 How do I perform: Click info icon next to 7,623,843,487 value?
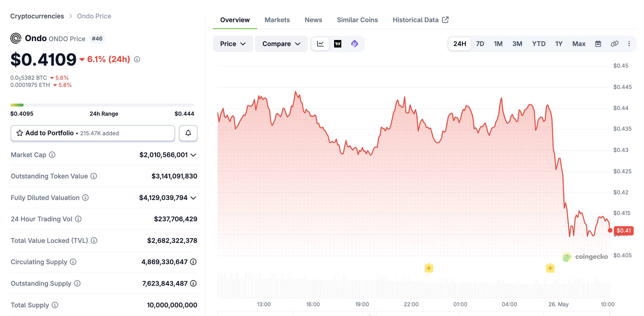193,283
